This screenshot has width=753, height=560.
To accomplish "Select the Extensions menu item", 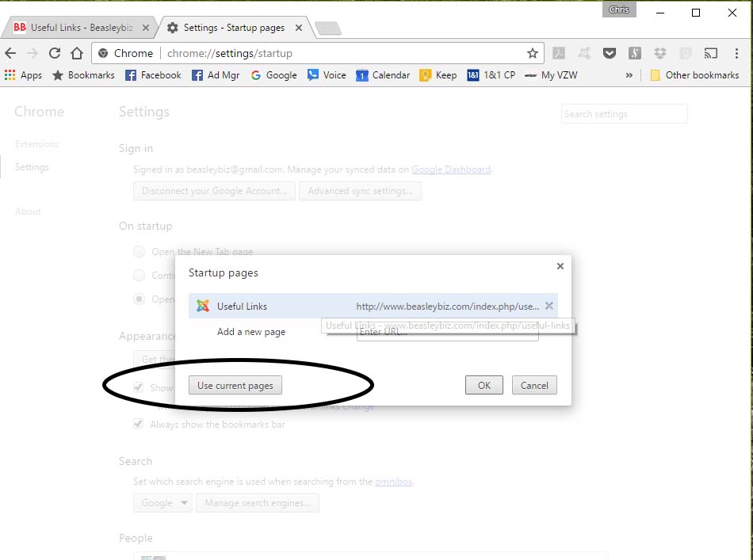I will click(x=36, y=144).
